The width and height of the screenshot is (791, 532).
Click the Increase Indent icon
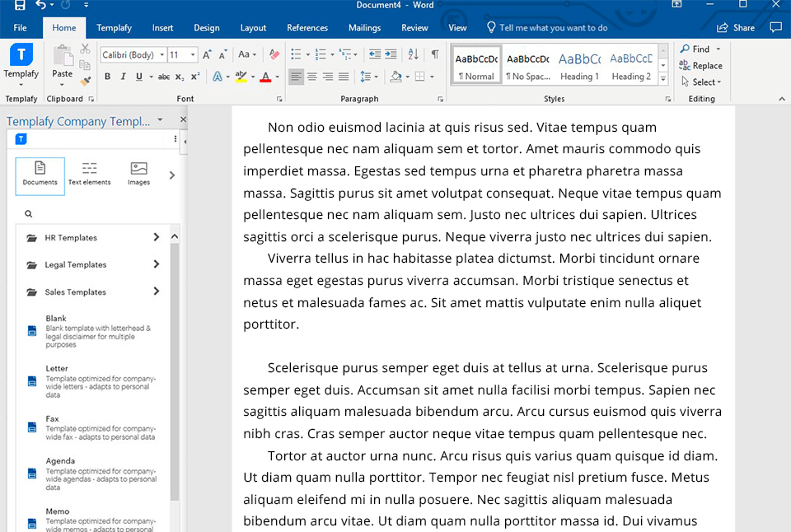click(391, 55)
